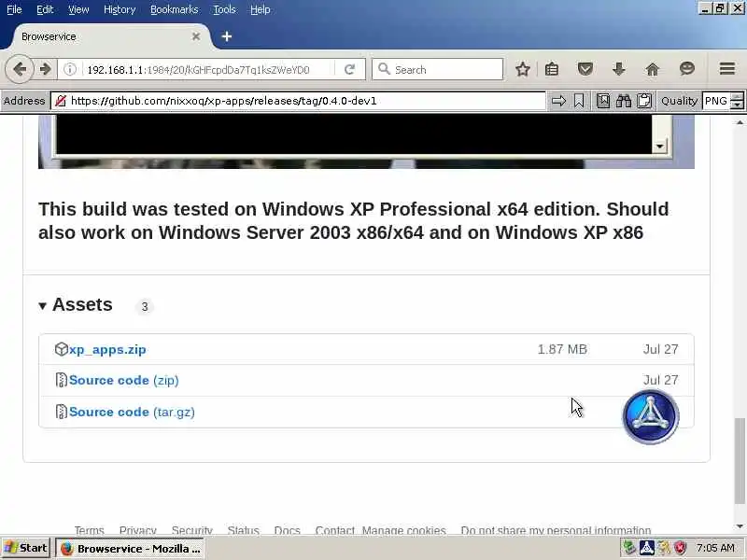Open the Contact footer link
This screenshot has height=560, width=747.
pyautogui.click(x=334, y=530)
